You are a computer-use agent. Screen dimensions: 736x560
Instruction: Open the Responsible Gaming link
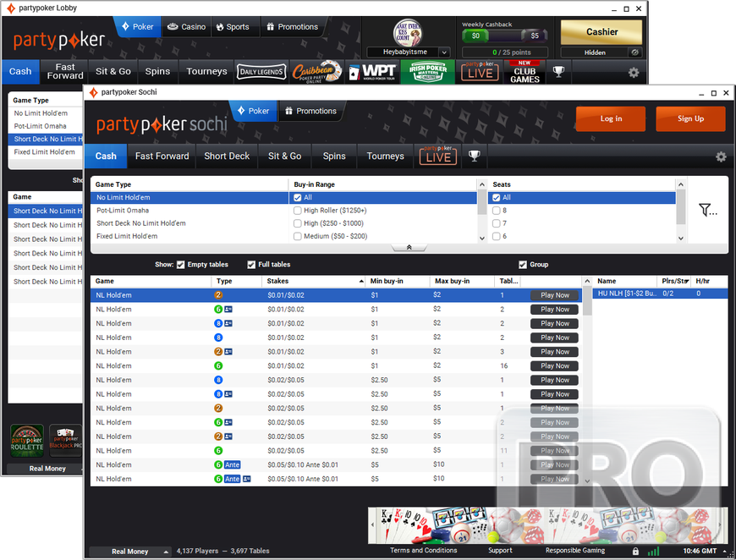tap(575, 551)
